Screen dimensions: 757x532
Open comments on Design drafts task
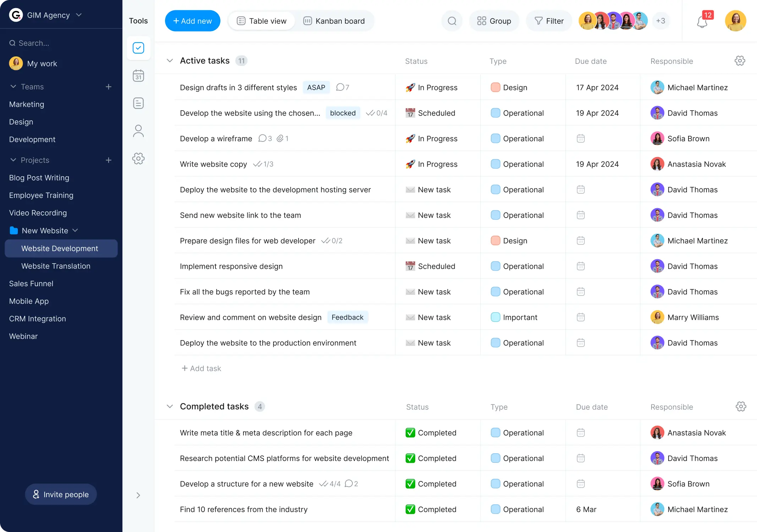tap(342, 87)
